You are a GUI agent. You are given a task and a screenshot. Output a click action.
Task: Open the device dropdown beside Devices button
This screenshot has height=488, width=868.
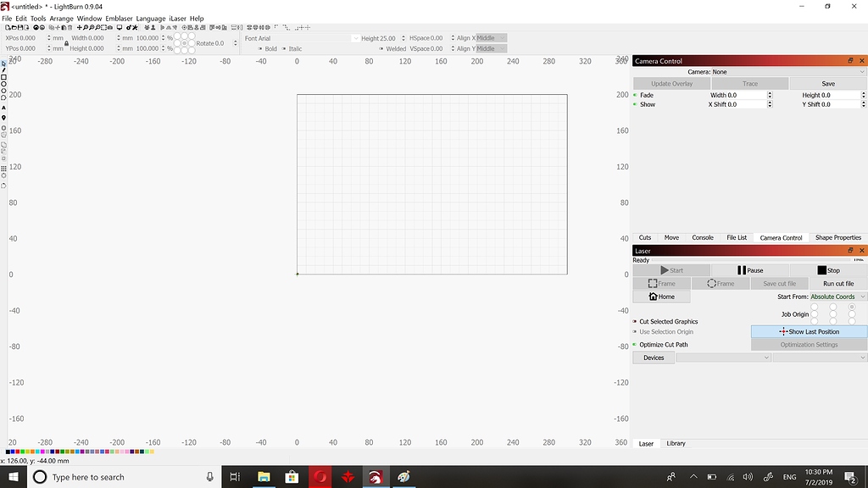tap(723, 358)
